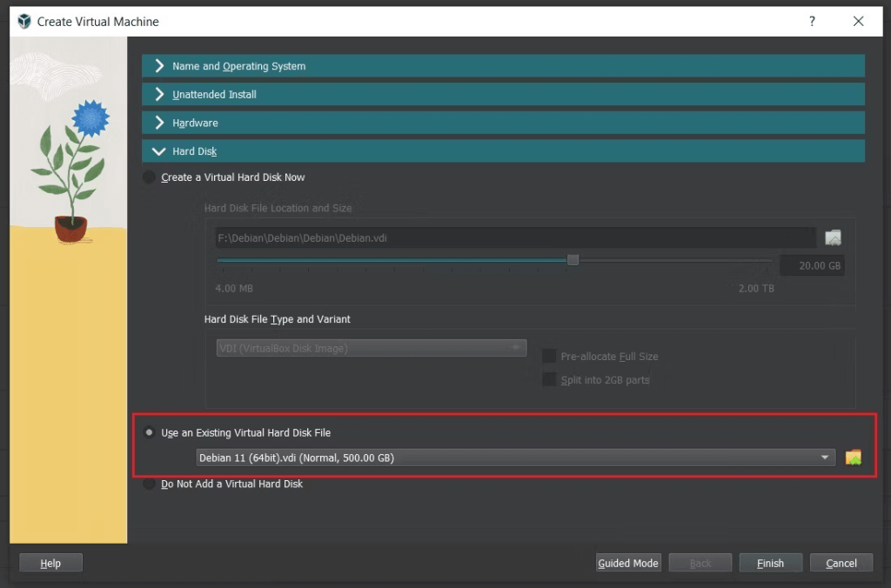Open the hard disk file location browser icon
The width and height of the screenshot is (891, 588).
(833, 237)
